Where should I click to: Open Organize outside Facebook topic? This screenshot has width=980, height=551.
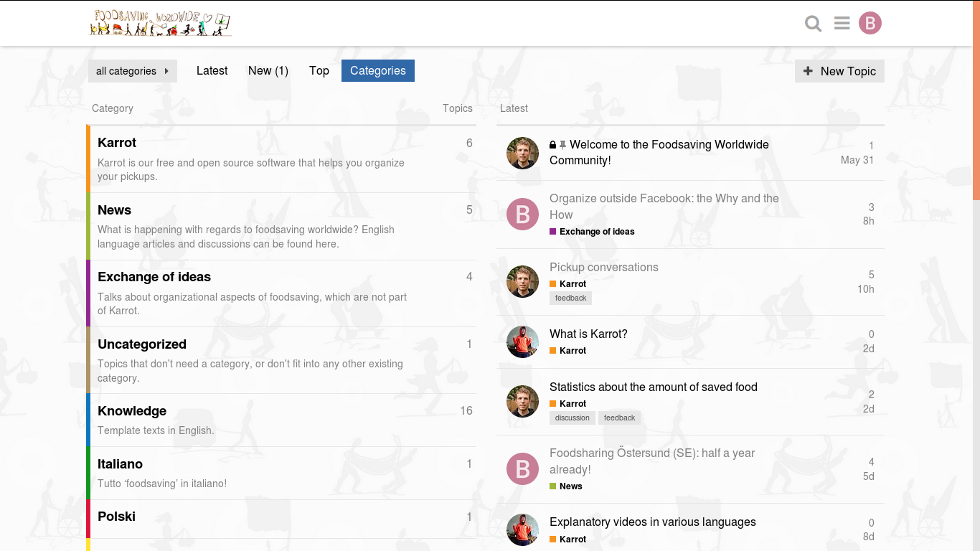pos(664,207)
